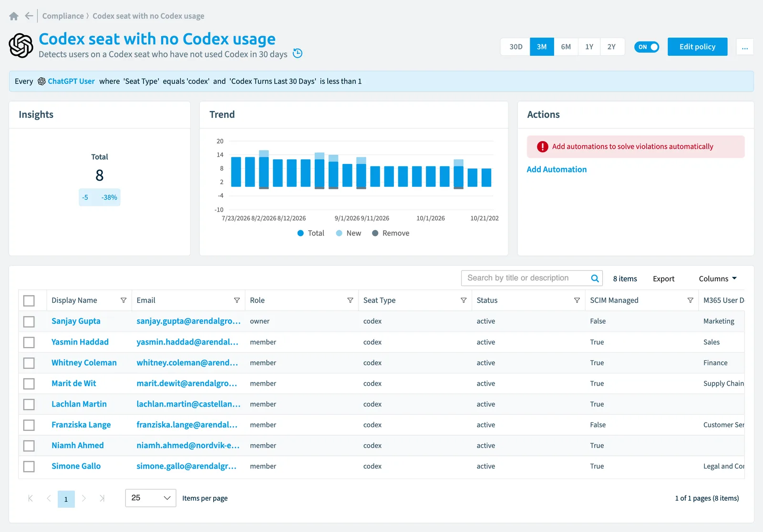
Task: Click the search magnifier icon
Action: click(x=595, y=278)
